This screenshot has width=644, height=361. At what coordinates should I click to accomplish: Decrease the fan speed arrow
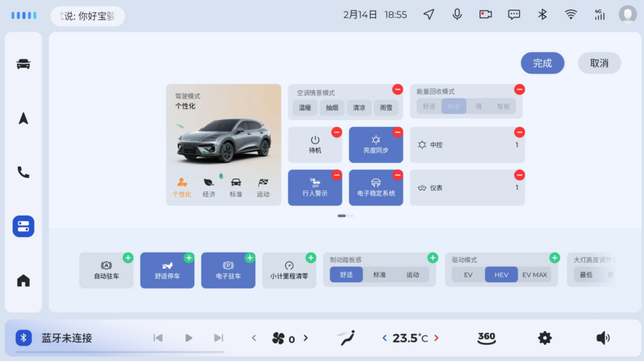point(254,338)
